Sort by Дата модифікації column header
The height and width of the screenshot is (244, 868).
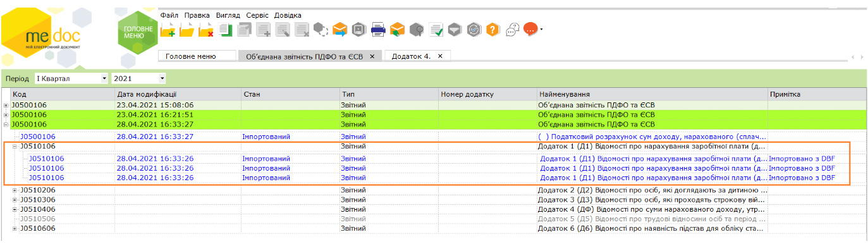[178, 94]
